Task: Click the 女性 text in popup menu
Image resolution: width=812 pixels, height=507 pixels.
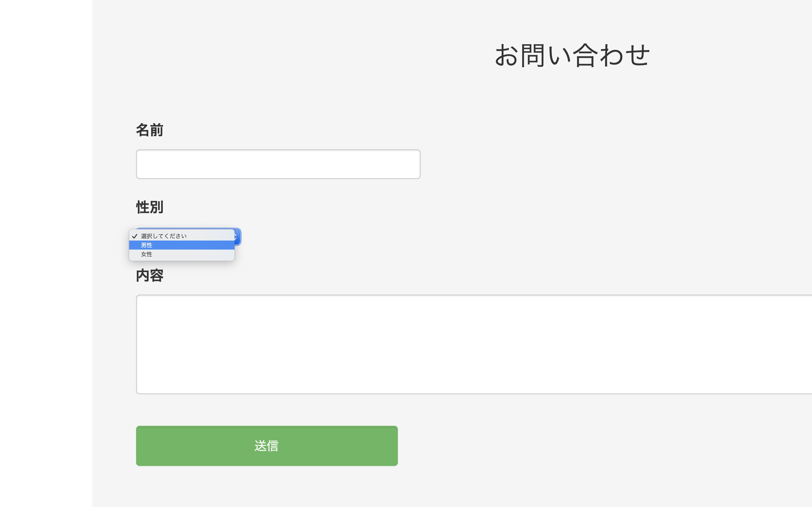Action: coord(147,254)
